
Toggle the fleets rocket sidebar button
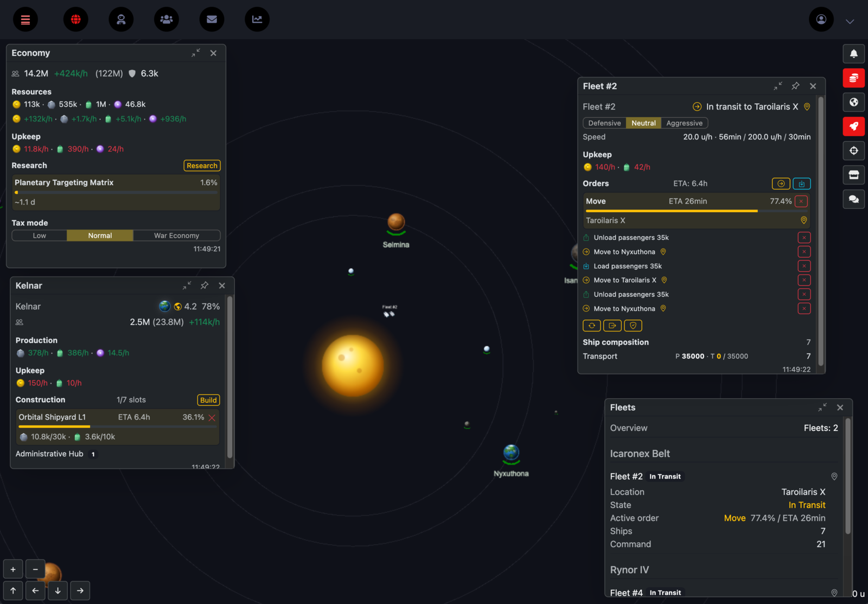pos(854,126)
